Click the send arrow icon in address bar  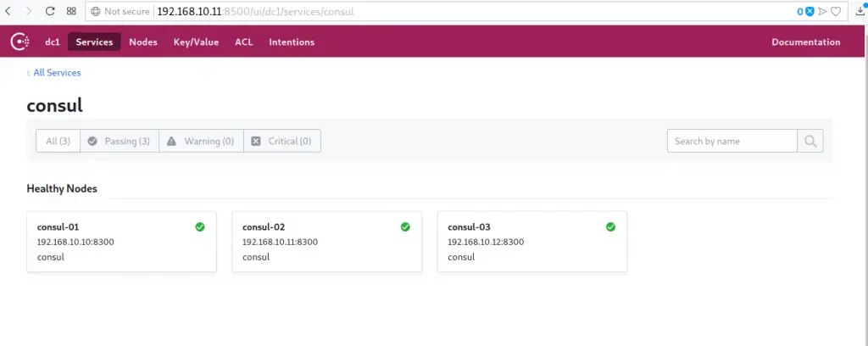point(822,11)
